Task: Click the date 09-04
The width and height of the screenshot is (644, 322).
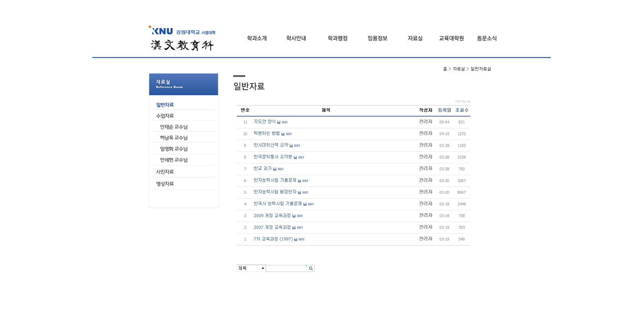Action: click(x=444, y=122)
